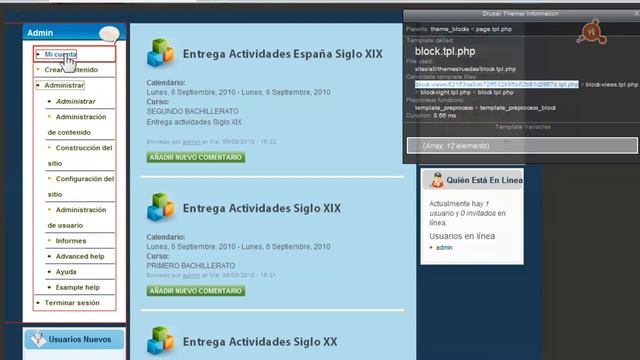Click the Duration 0.66 ms value
Image resolution: width=640 pixels, height=360 pixels.
point(444,116)
